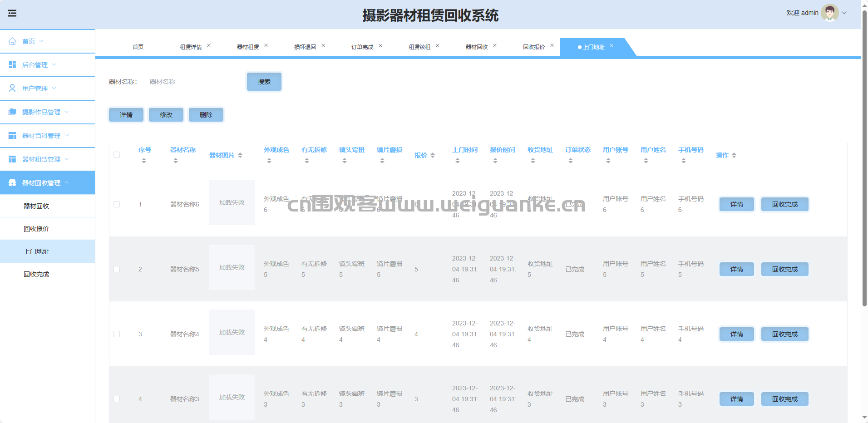Image resolution: width=868 pixels, height=423 pixels.
Task: Open 回收完成 in the sidebar submenu
Action: [x=36, y=274]
